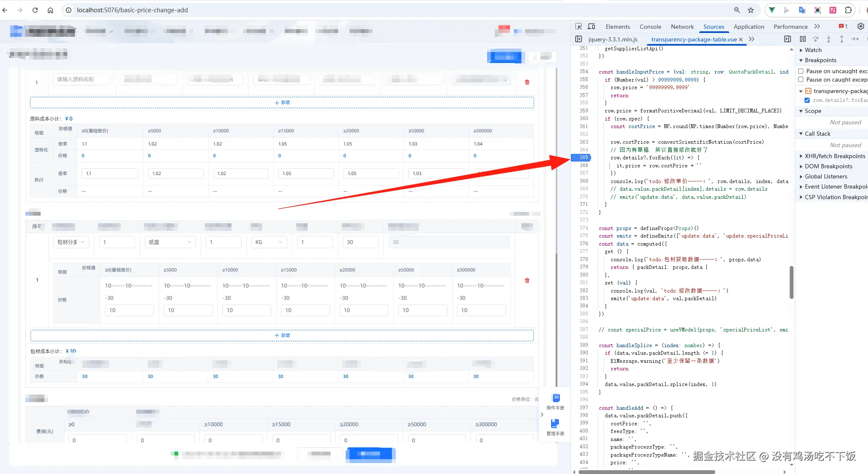The width and height of the screenshot is (868, 474).
Task: Toggle the file navigator sidebar icon
Action: pyautogui.click(x=579, y=39)
